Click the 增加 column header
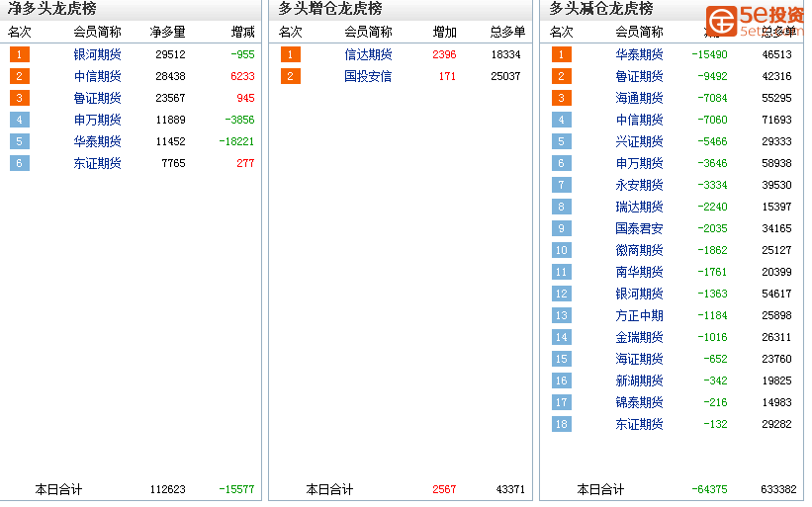 (x=444, y=32)
